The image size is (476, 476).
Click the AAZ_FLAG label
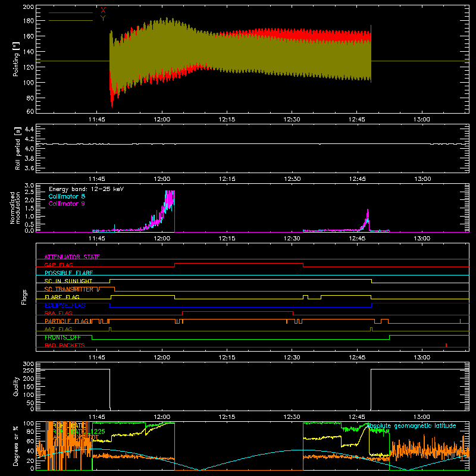pyautogui.click(x=58, y=329)
